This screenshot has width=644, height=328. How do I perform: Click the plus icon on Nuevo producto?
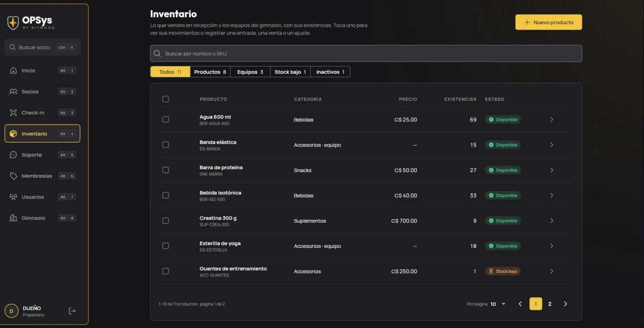(527, 22)
